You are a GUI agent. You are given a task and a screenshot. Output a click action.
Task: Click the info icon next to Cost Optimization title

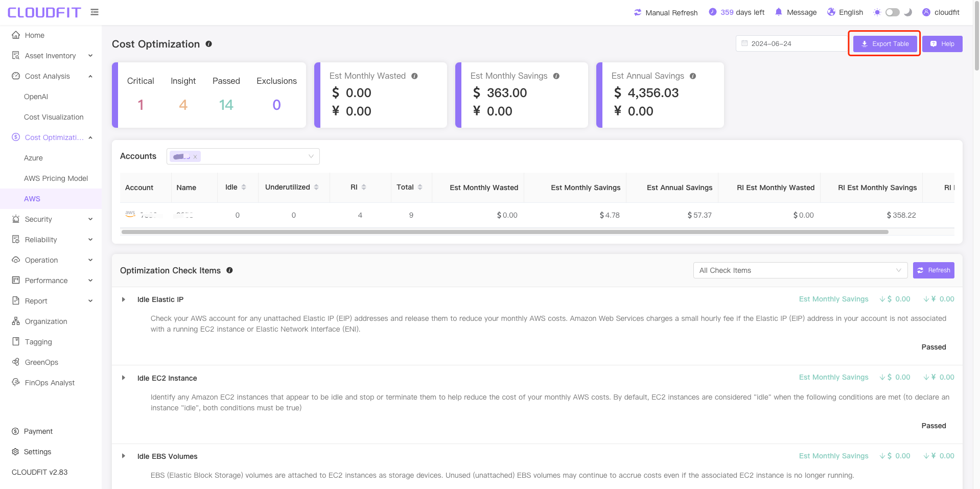(209, 44)
